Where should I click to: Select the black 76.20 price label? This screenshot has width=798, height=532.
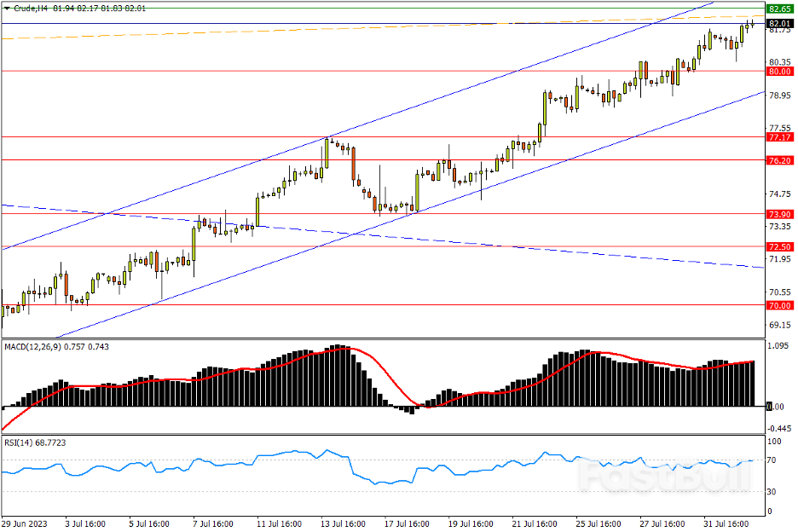[777, 160]
